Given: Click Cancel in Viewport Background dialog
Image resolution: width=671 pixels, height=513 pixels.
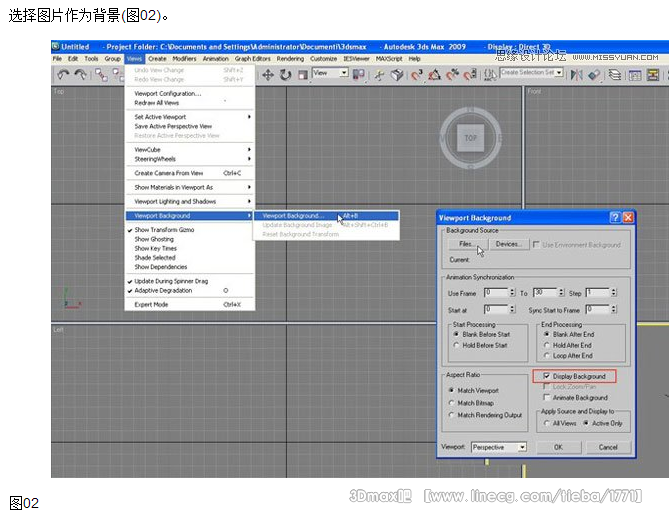Looking at the screenshot, I should pyautogui.click(x=608, y=447).
